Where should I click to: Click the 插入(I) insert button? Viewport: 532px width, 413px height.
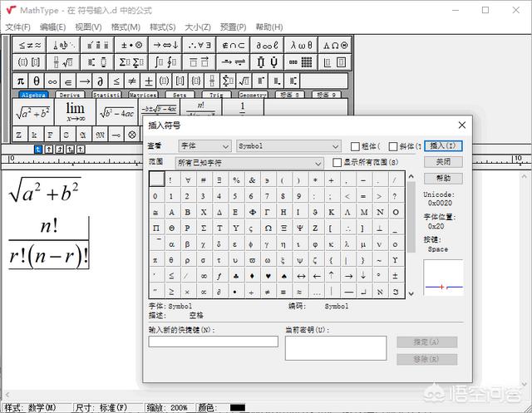point(443,145)
